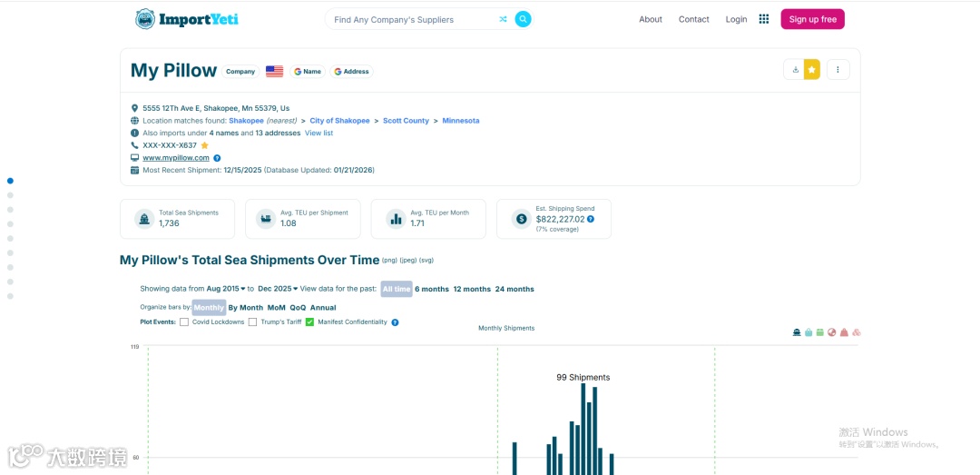Organize bars by QoQ
Screen dimensions: 980x475
(299, 308)
